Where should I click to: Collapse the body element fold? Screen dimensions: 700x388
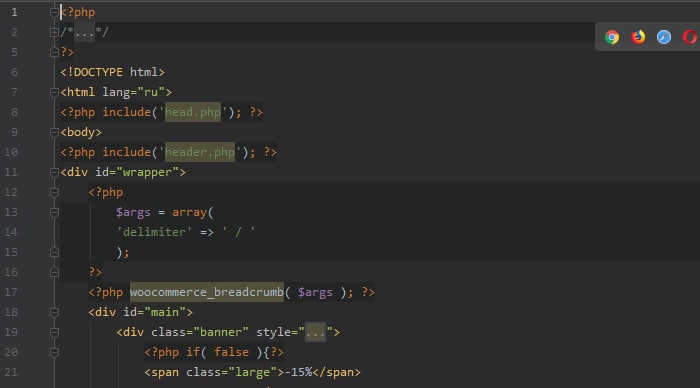coord(54,132)
